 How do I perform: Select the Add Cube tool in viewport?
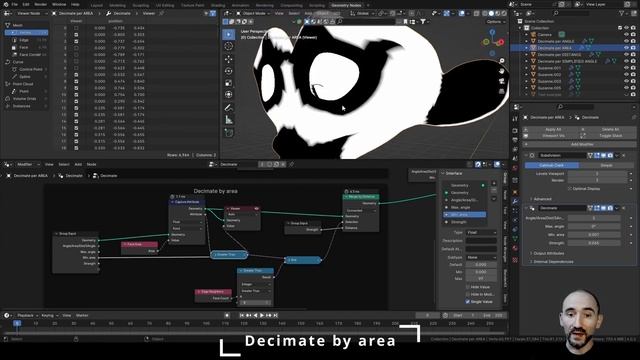coord(229,133)
